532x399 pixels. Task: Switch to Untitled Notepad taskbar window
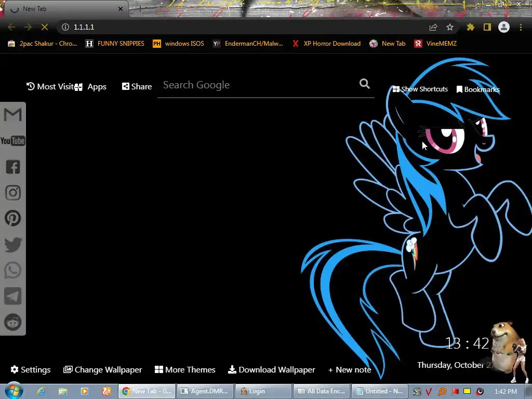(x=380, y=391)
